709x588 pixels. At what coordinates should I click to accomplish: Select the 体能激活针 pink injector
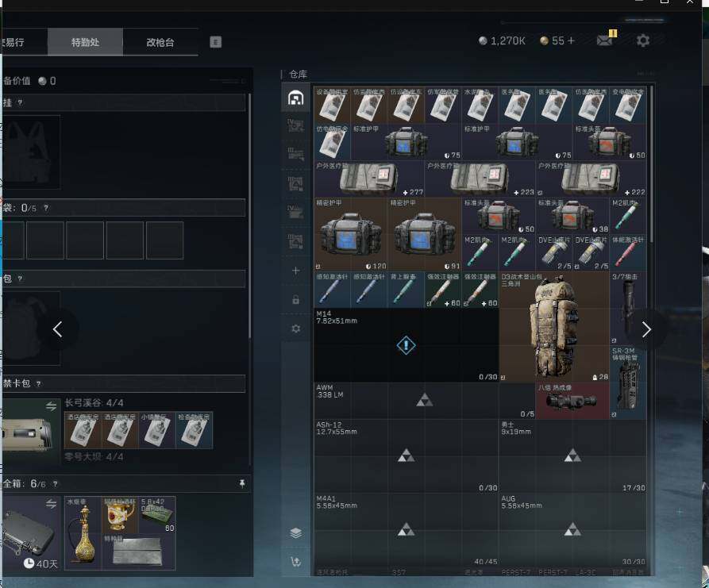coord(628,252)
